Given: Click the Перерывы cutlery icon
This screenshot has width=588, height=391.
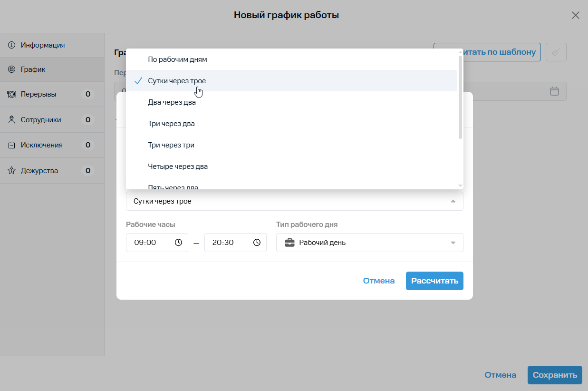Looking at the screenshot, I should [12, 94].
